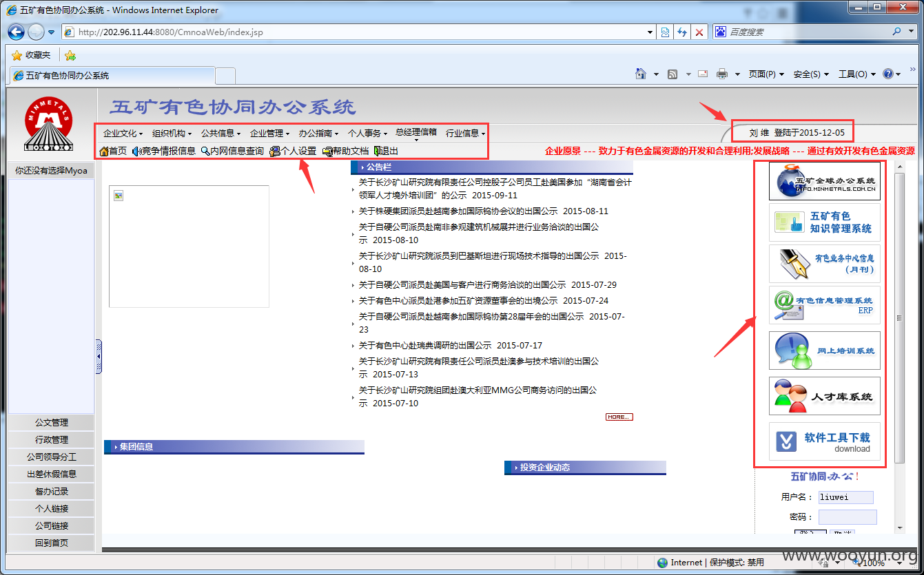The width and height of the screenshot is (924, 575).
Task: Select the 五矿有色协同办公系统 browser tab
Action: click(112, 76)
